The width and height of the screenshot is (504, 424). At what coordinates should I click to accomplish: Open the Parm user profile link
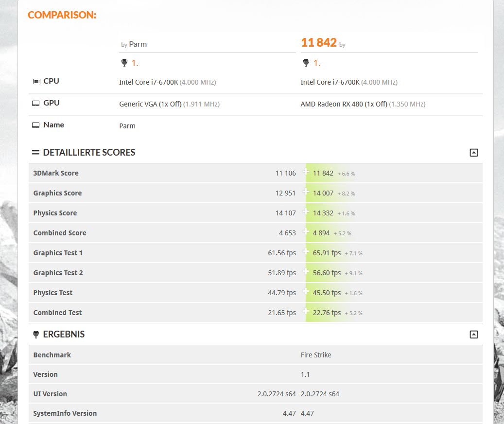[138, 44]
